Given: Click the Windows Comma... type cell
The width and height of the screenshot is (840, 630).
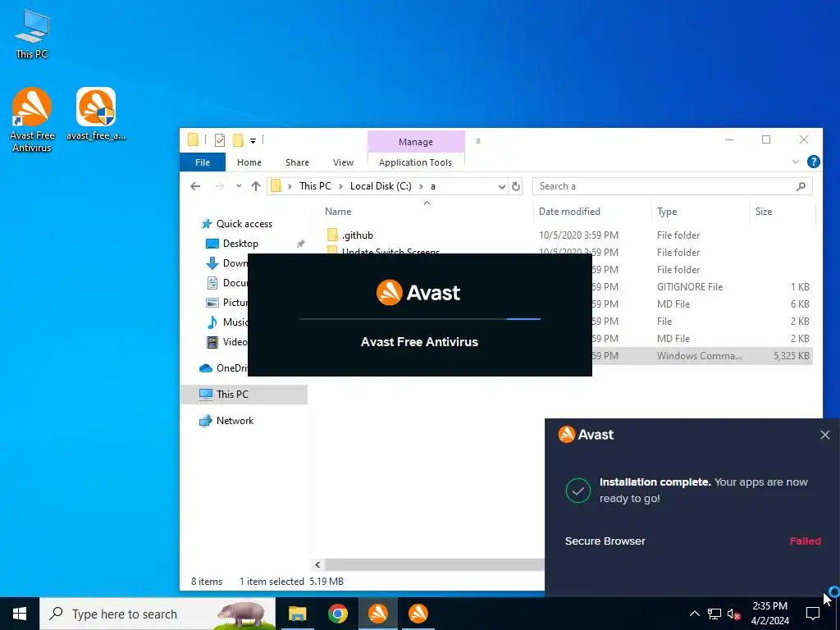Looking at the screenshot, I should click(699, 356).
